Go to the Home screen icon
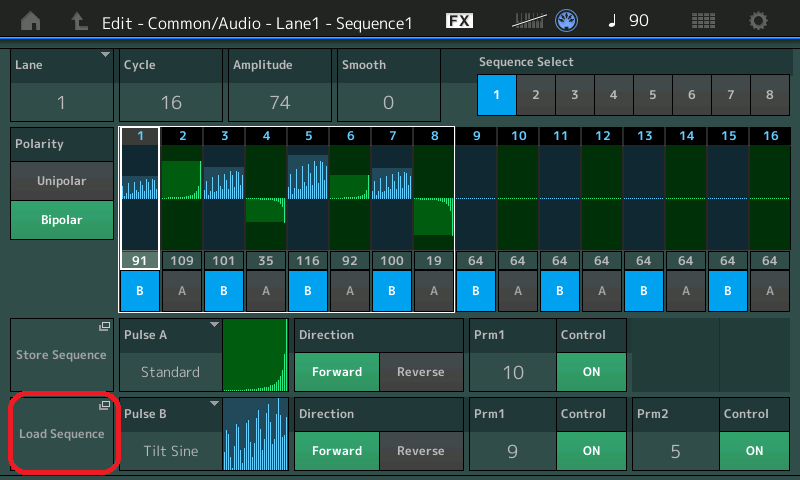Screen dimensions: 800x480 coord(32,21)
